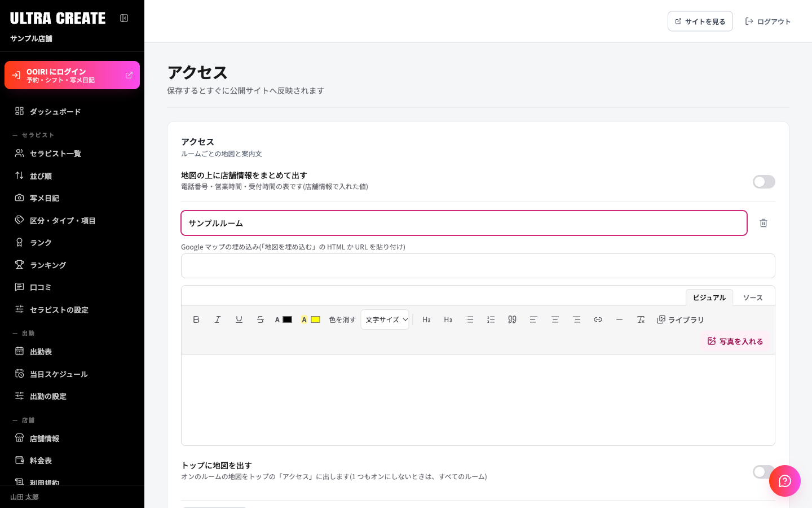
Task: Apply strikethrough formatting
Action: pyautogui.click(x=261, y=319)
